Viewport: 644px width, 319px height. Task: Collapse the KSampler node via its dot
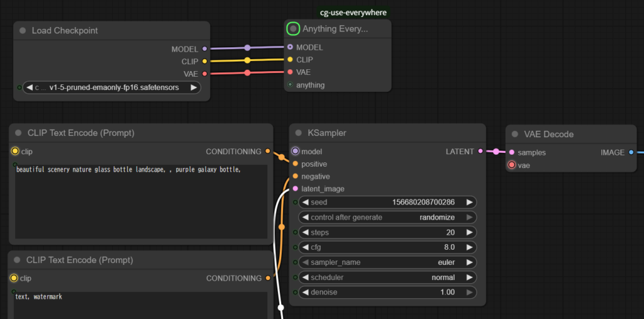(298, 133)
